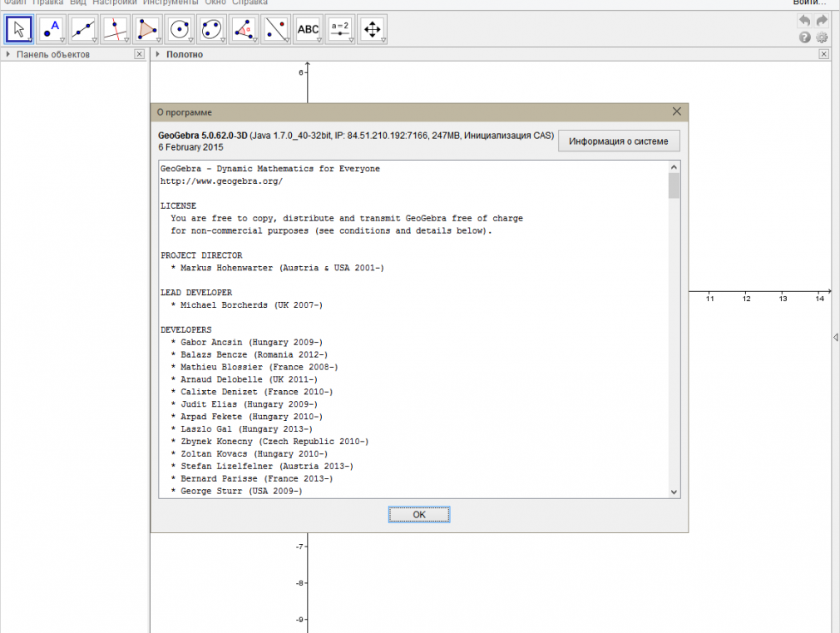The width and height of the screenshot is (840, 633).
Task: Open the Настройки menu
Action: (115, 2)
